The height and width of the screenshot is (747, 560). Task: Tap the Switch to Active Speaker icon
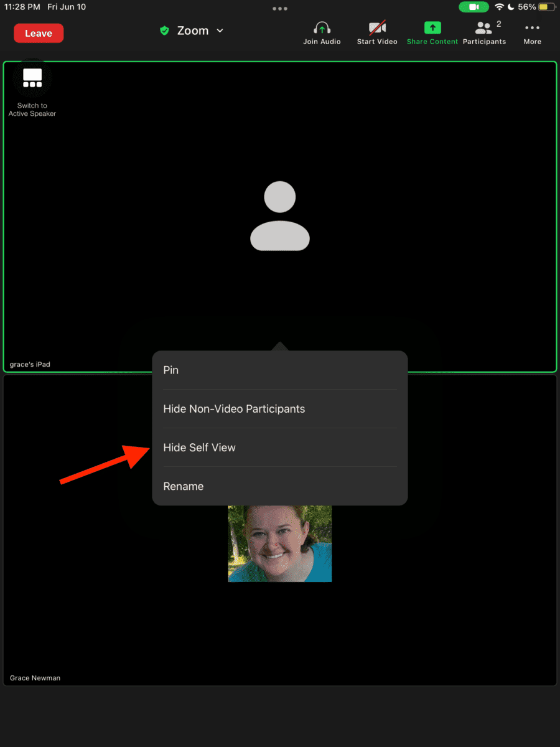click(x=32, y=77)
